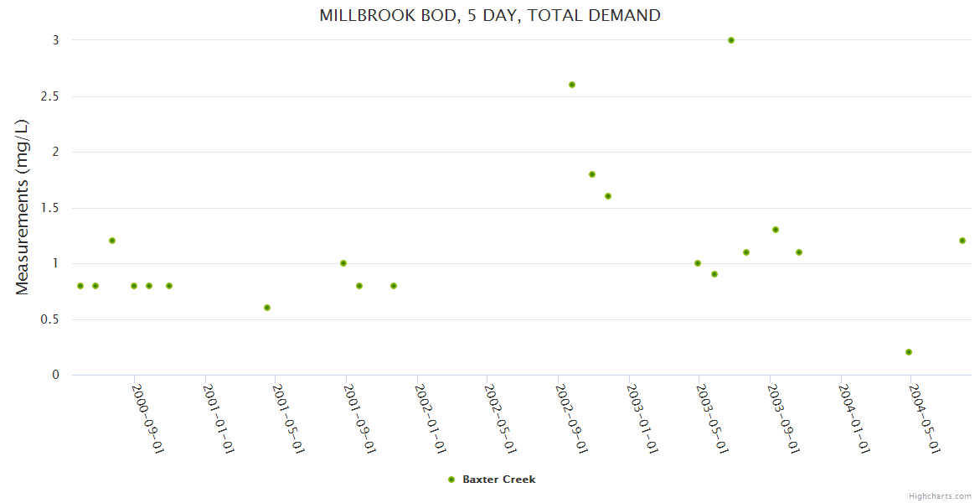980x503 pixels.
Task: Click the Measurements (mg/L) axis title
Action: pos(23,207)
